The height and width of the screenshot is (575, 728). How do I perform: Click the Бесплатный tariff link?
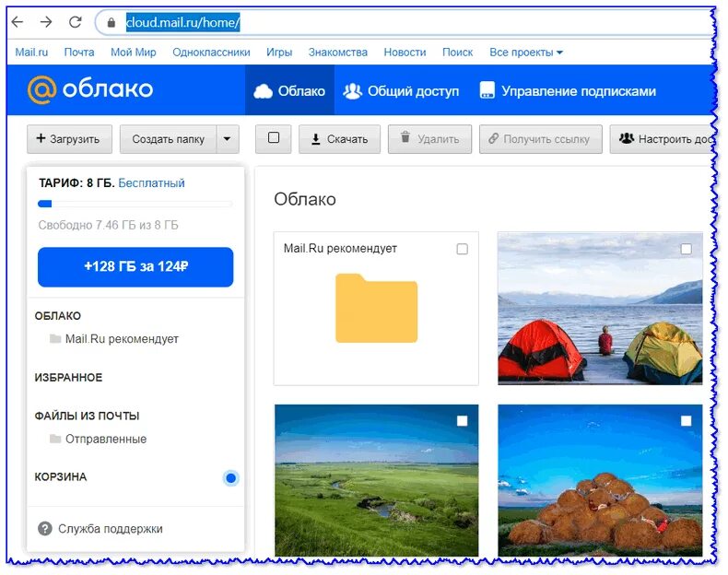[x=151, y=182]
